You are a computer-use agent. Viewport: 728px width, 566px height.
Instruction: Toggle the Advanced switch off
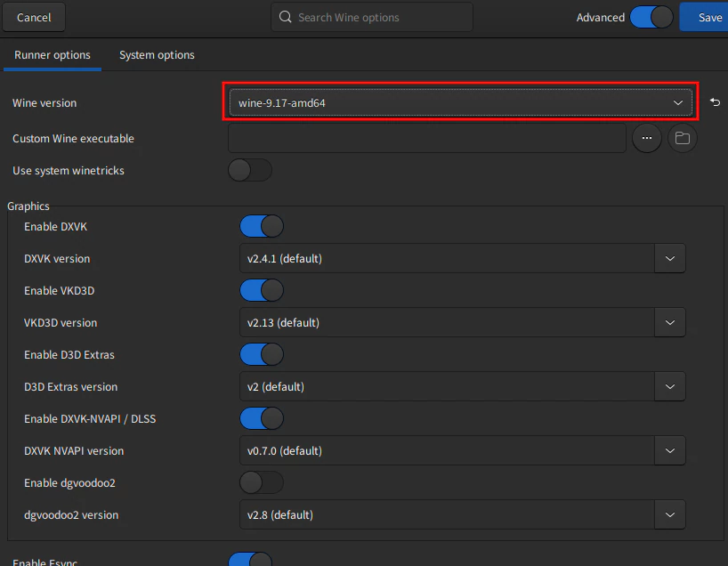point(651,17)
